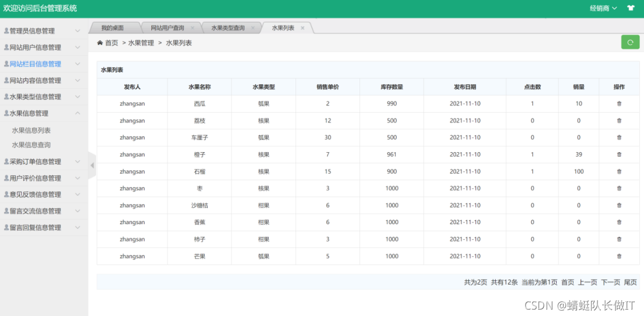Go to 下一页 next page

(x=611, y=282)
